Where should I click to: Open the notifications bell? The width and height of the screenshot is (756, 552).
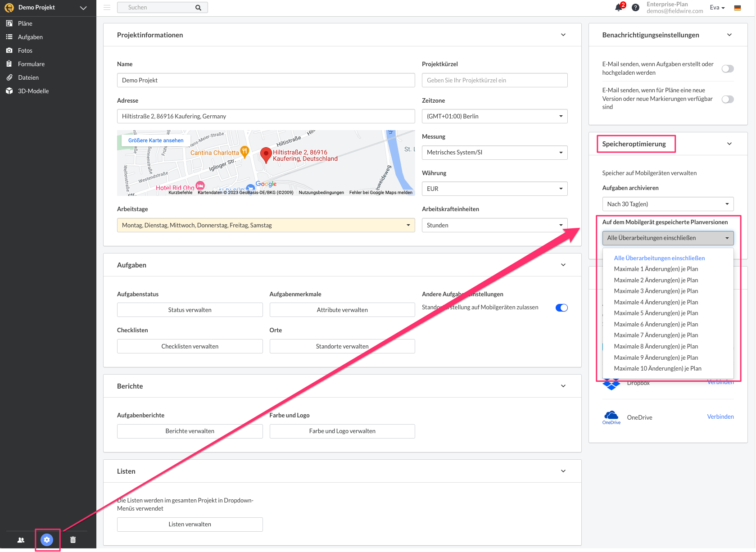tap(619, 8)
